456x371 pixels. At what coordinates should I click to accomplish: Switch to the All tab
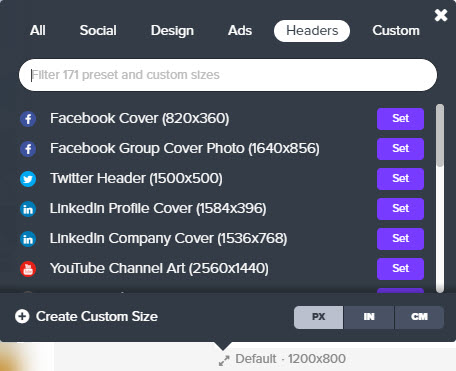pyautogui.click(x=38, y=31)
